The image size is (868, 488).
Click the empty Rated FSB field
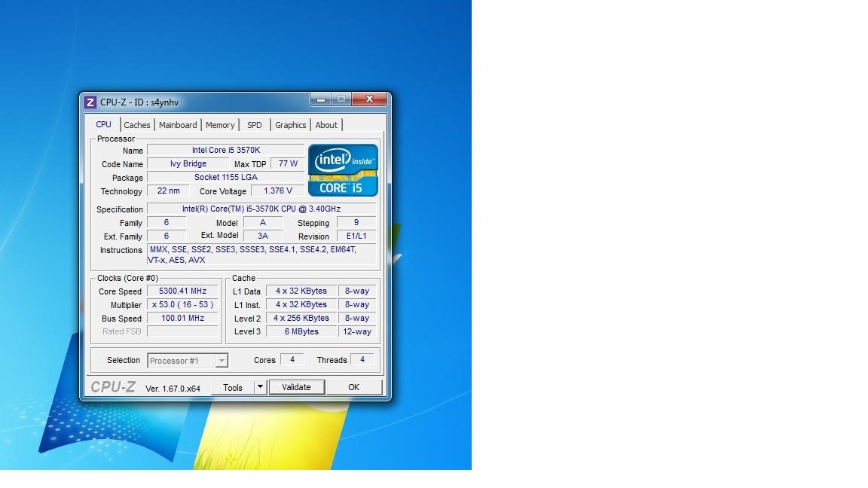point(182,331)
